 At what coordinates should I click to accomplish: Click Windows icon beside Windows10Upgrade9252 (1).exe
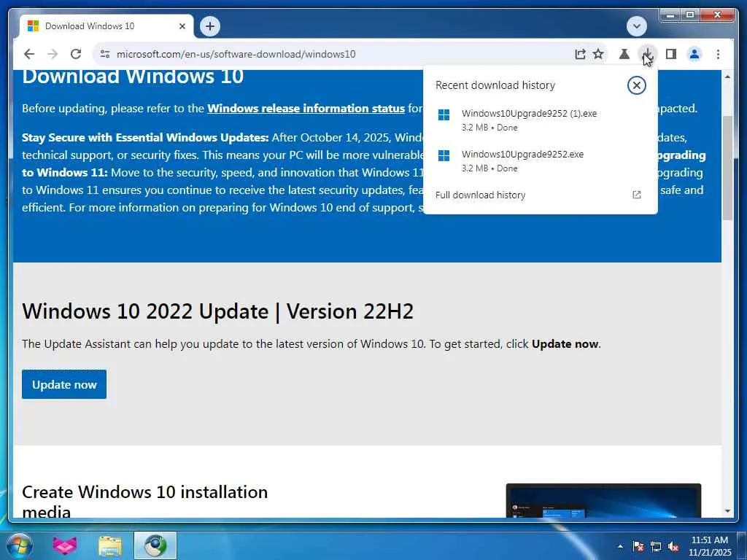[444, 114]
